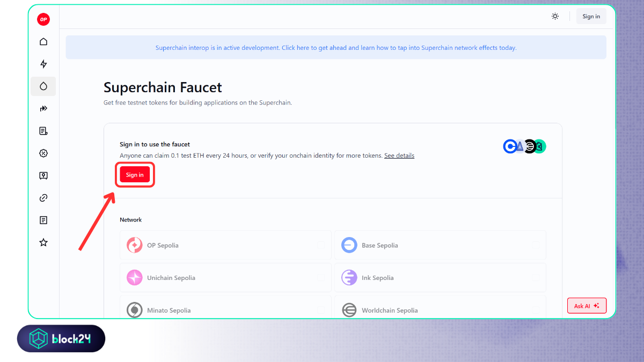Screen dimensions: 644x362
Task: Click the OP Sepolia logo icon
Action: tap(134, 245)
